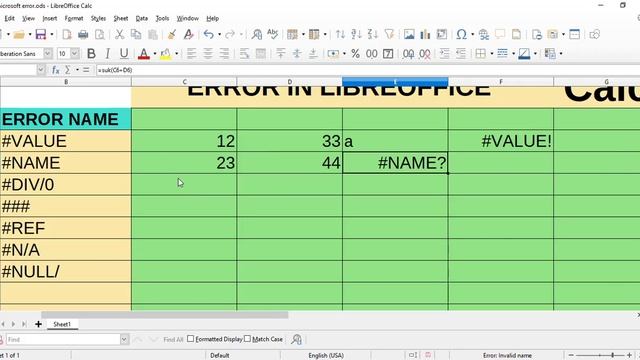Open a file with the folder icon
Viewport: 640px width, 360px height.
coord(19,34)
